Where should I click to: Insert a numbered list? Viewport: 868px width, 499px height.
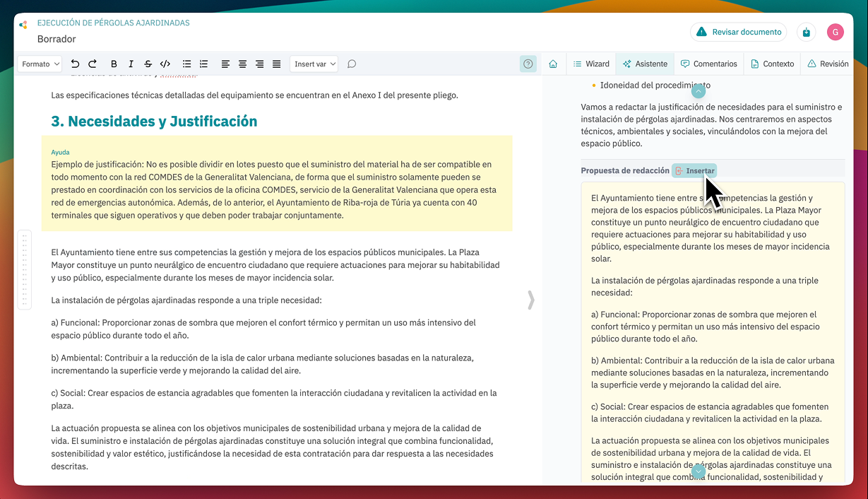click(x=204, y=64)
